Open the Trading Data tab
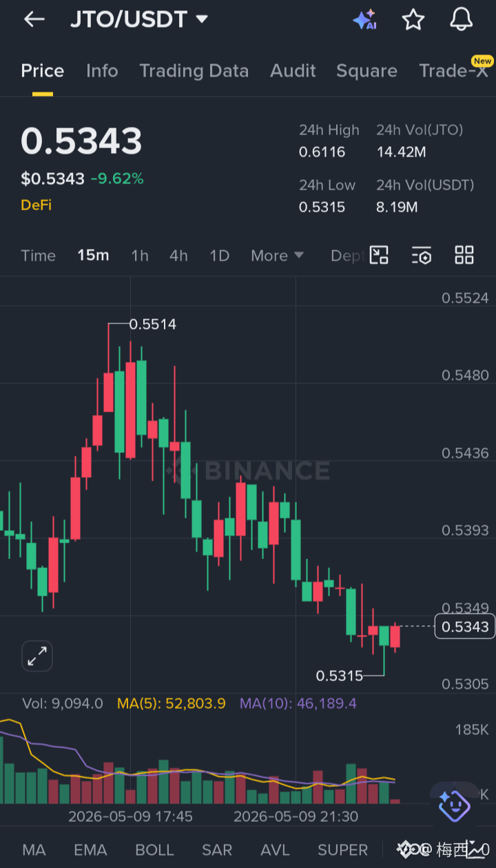Viewport: 496px width, 868px height. pyautogui.click(x=194, y=71)
